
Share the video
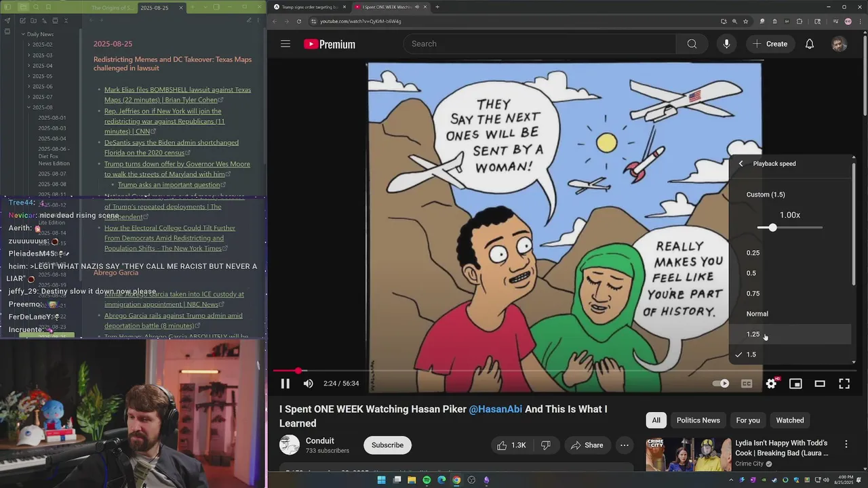[587, 445]
